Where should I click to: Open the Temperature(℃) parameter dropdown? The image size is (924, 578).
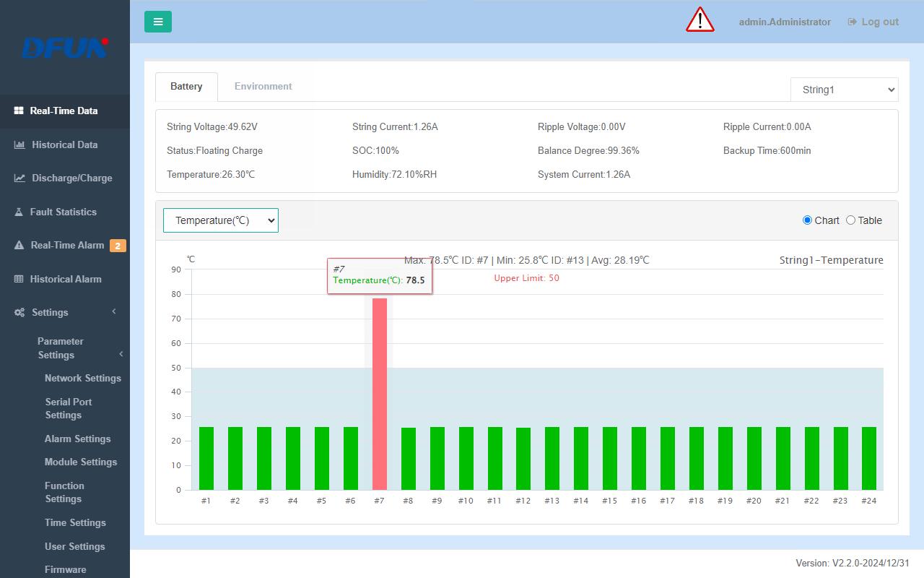(221, 220)
